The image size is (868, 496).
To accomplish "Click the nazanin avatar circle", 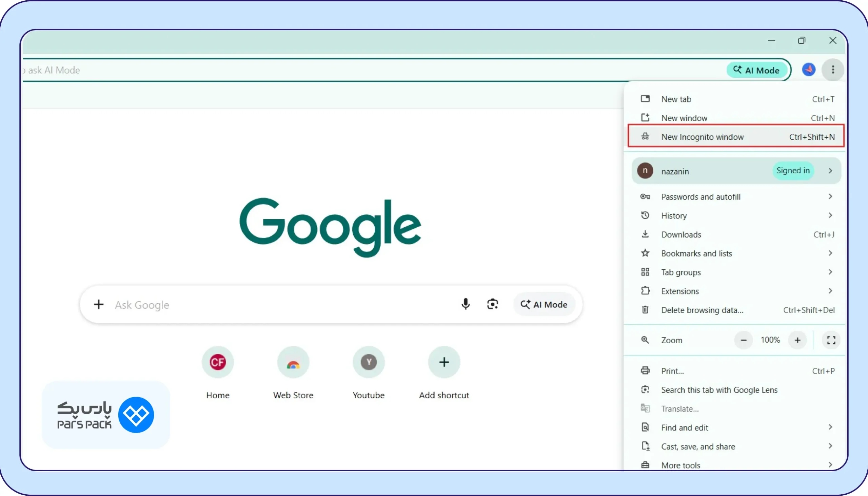I will point(645,171).
